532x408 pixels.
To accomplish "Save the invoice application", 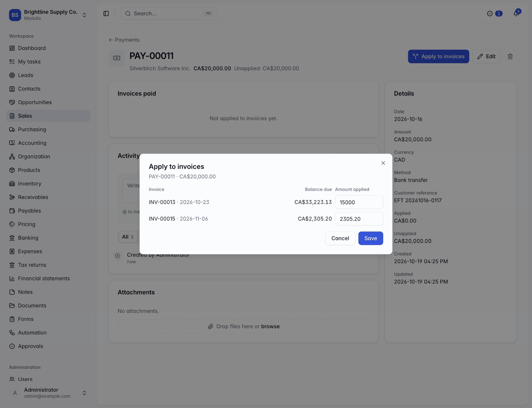I will [370, 238].
